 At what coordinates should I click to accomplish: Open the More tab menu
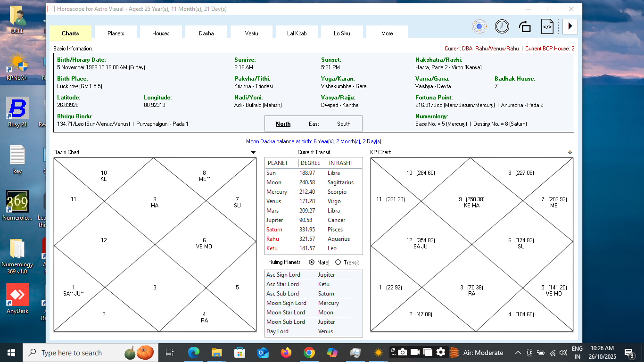[x=387, y=33]
